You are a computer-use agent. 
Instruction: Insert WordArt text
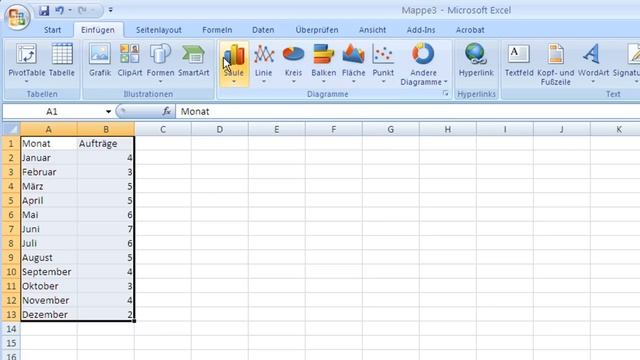point(593,63)
